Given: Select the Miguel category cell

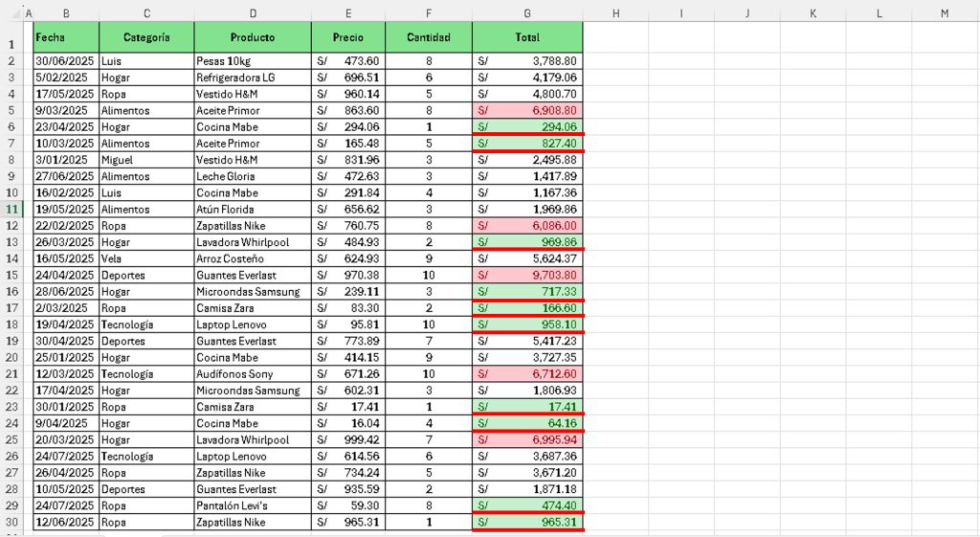Looking at the screenshot, I should point(146,160).
